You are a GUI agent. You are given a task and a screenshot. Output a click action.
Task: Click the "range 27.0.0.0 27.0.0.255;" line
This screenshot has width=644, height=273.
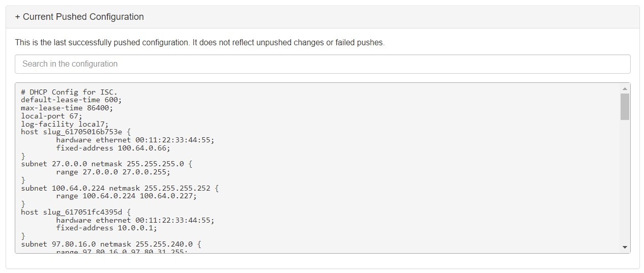pyautogui.click(x=113, y=172)
